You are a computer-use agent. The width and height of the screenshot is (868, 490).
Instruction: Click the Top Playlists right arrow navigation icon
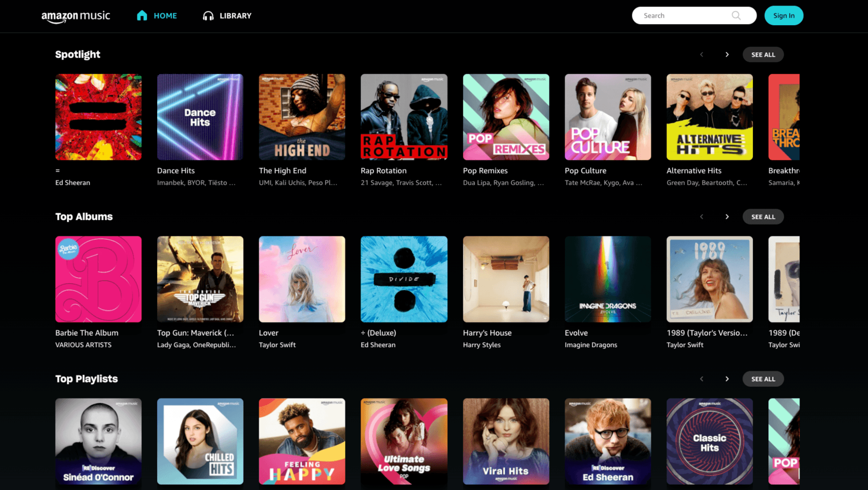click(x=727, y=379)
